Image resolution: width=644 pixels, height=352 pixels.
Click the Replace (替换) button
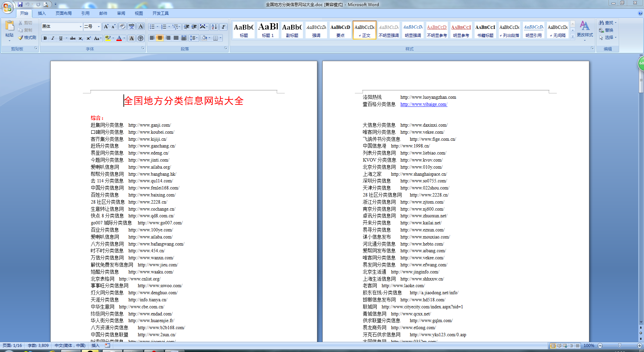pyautogui.click(x=606, y=30)
